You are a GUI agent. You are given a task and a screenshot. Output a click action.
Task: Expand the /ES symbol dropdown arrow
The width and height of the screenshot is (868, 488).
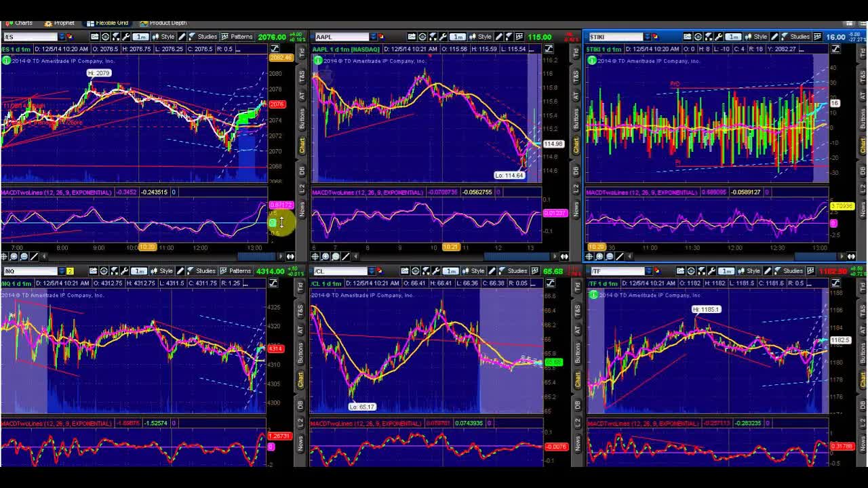coord(62,37)
